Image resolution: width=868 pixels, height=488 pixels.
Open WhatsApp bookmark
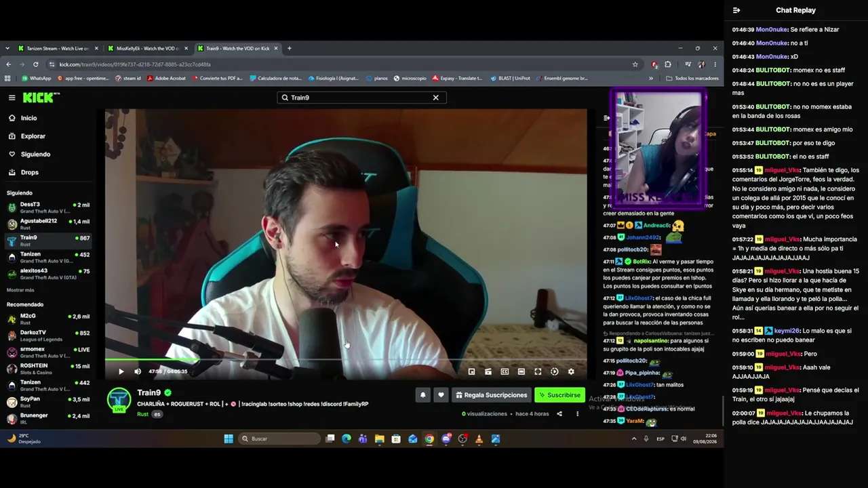click(37, 78)
